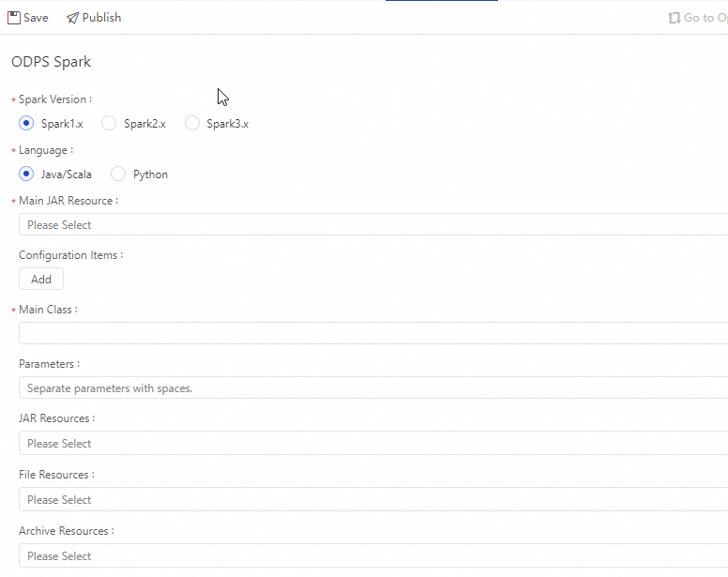The height and width of the screenshot is (577, 728).
Task: Select Java/Scala as the language
Action: click(x=26, y=174)
